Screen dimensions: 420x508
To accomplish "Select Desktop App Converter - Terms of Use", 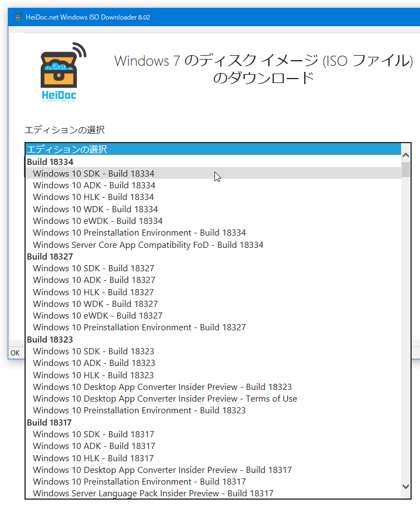I will point(213,398).
